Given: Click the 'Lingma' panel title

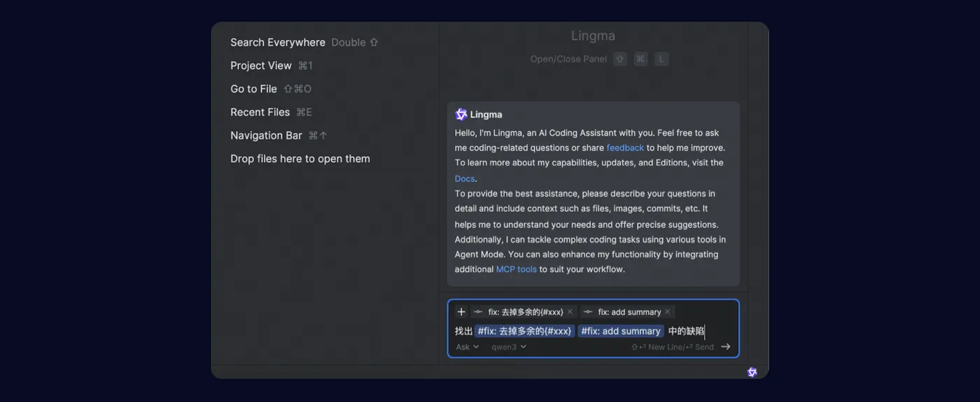Looking at the screenshot, I should coord(593,36).
